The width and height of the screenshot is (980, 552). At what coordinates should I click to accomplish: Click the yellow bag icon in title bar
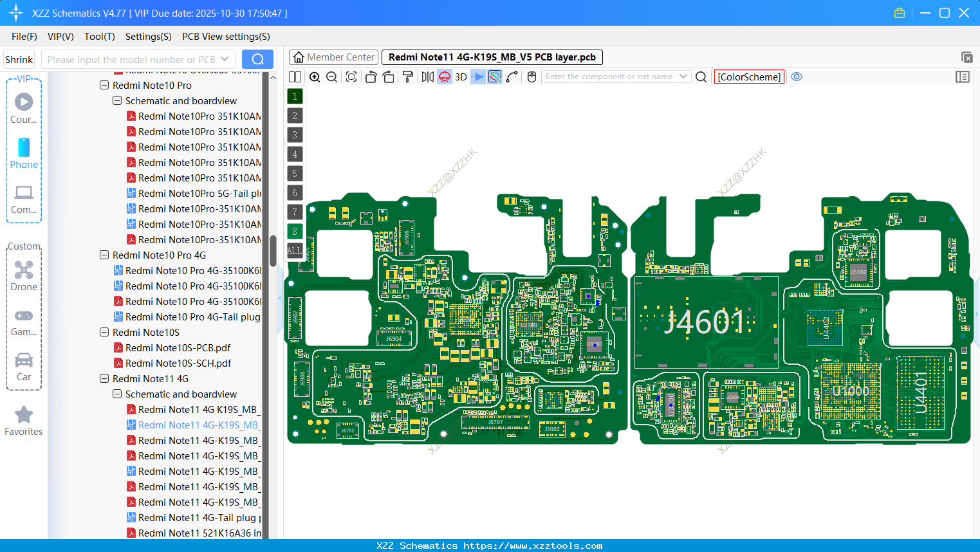[x=900, y=13]
